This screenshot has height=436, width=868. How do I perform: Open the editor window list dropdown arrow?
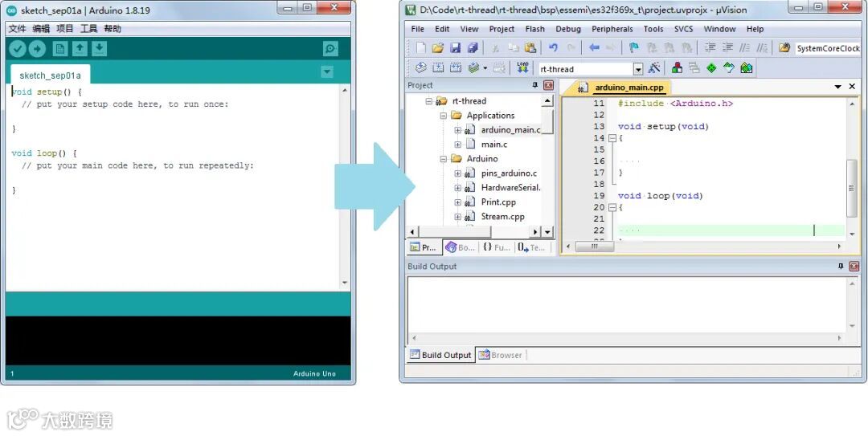[837, 87]
